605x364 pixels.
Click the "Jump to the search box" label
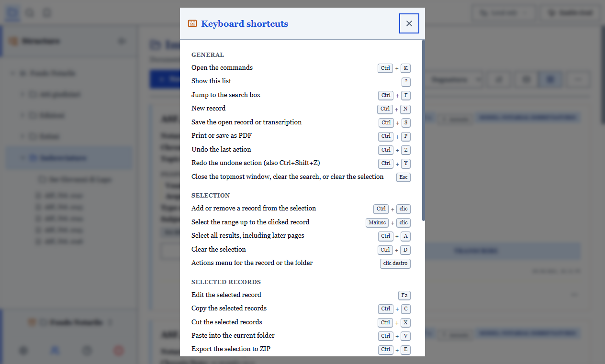pos(226,95)
